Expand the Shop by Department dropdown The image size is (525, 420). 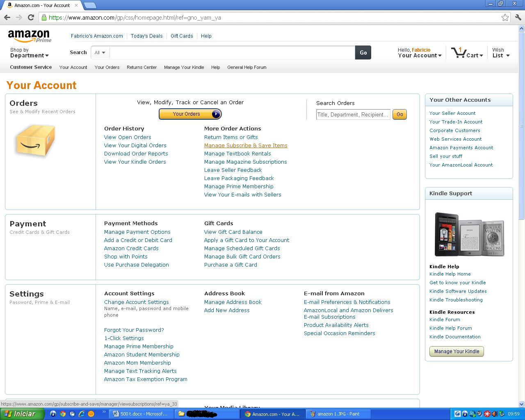click(x=29, y=53)
